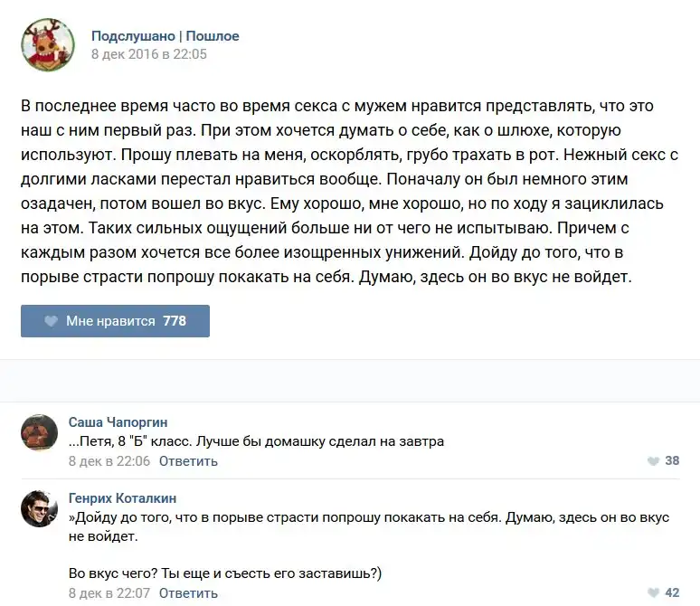Visit Генрих Коталкин's profile via name link
The width and height of the screenshot is (700, 606).
[x=123, y=498]
